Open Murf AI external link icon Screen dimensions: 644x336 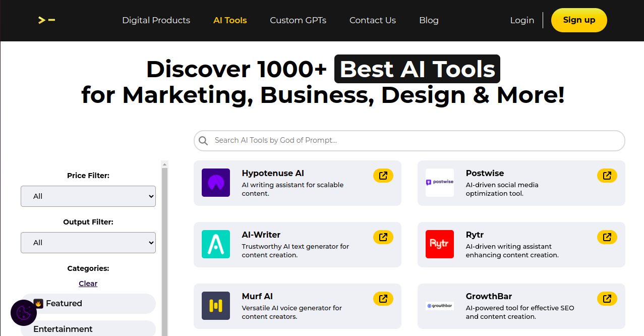click(383, 299)
